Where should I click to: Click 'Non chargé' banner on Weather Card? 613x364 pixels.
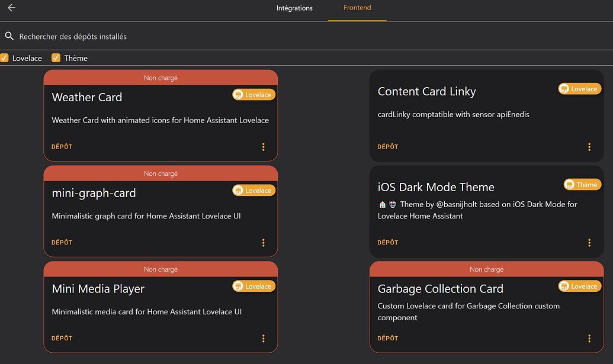point(161,78)
